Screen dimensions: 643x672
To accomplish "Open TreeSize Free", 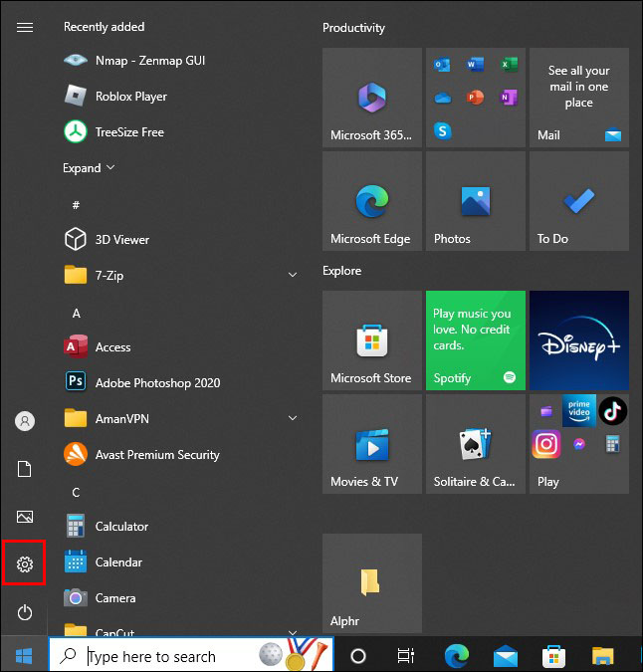I will click(113, 132).
